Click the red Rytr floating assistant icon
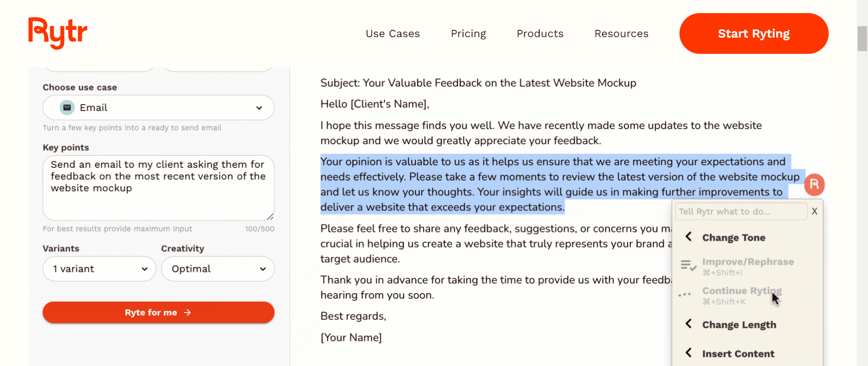 click(x=814, y=185)
